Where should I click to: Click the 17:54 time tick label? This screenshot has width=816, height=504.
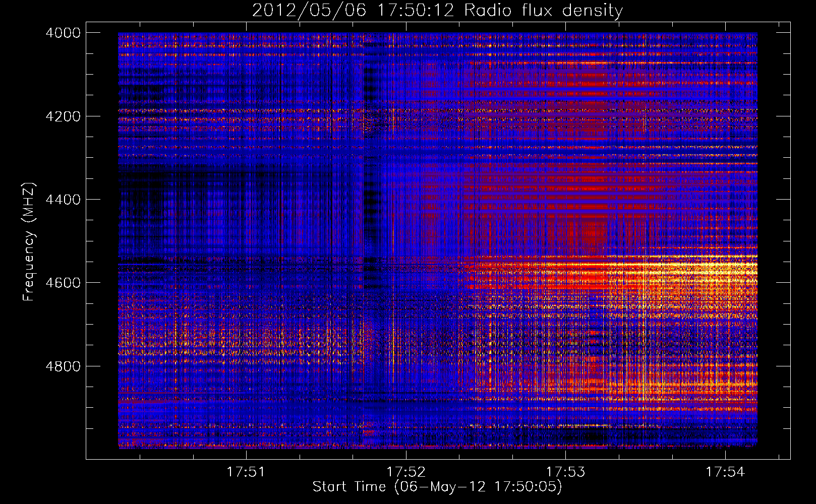[725, 472]
